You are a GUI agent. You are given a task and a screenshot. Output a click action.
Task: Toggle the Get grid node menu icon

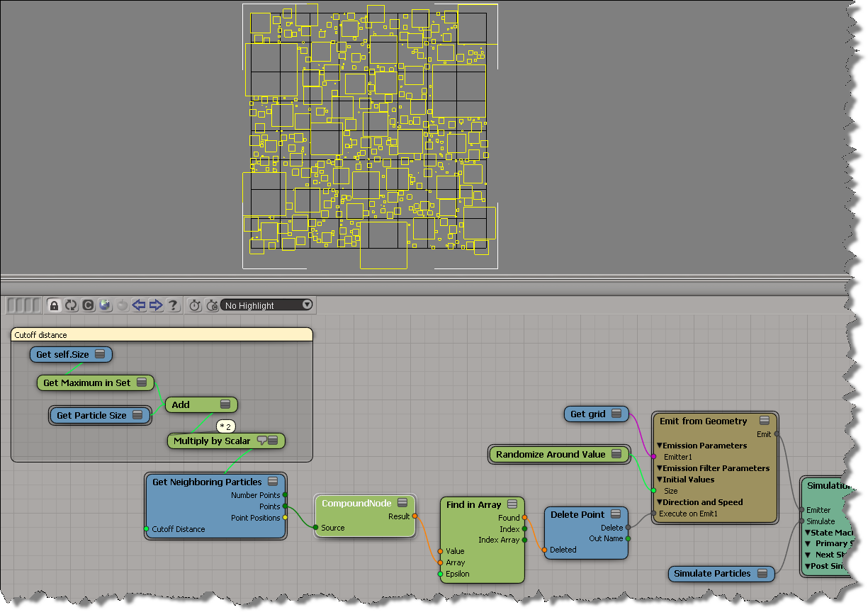tap(616, 414)
